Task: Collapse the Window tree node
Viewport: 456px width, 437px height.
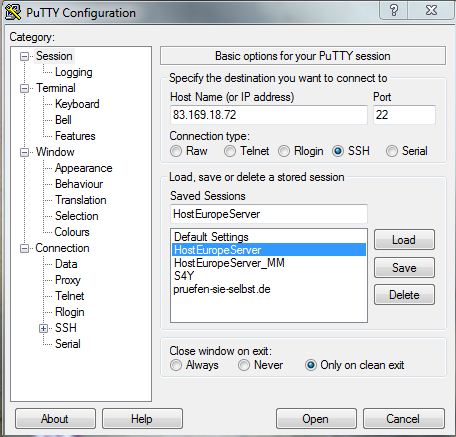Action: click(24, 152)
